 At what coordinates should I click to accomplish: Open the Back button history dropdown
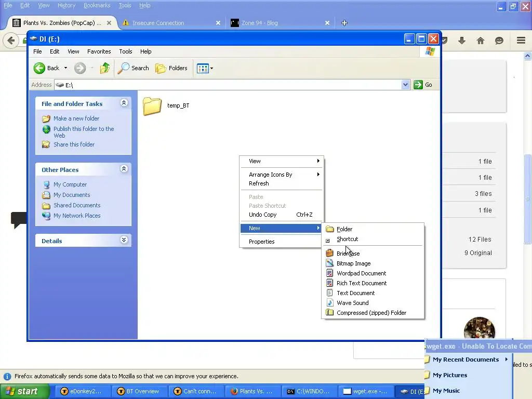[66, 68]
